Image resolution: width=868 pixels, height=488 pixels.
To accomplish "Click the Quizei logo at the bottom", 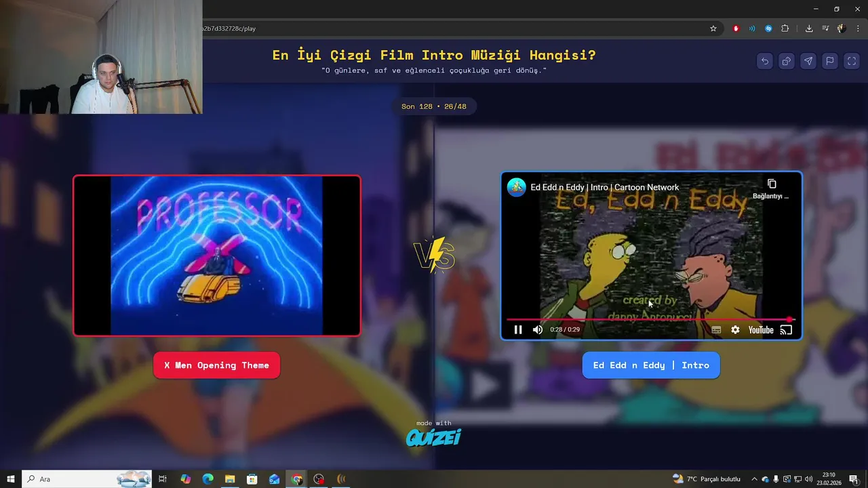I will coord(433,438).
